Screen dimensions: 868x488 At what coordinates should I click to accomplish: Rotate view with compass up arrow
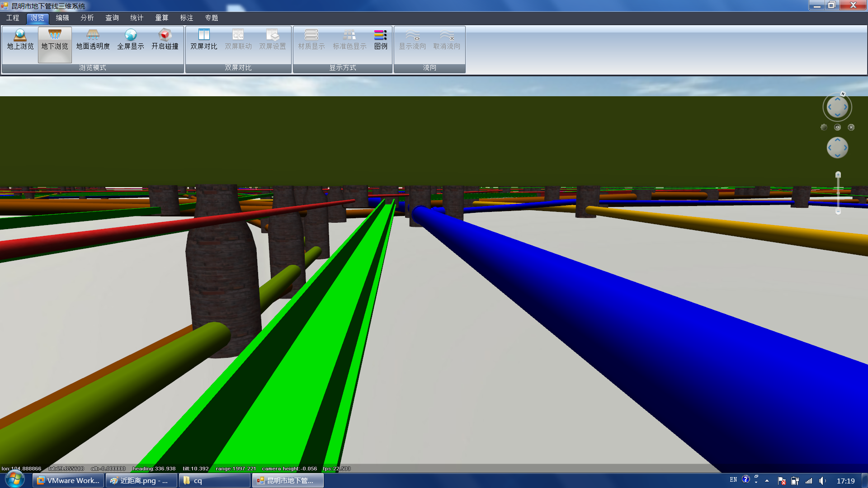(837, 99)
